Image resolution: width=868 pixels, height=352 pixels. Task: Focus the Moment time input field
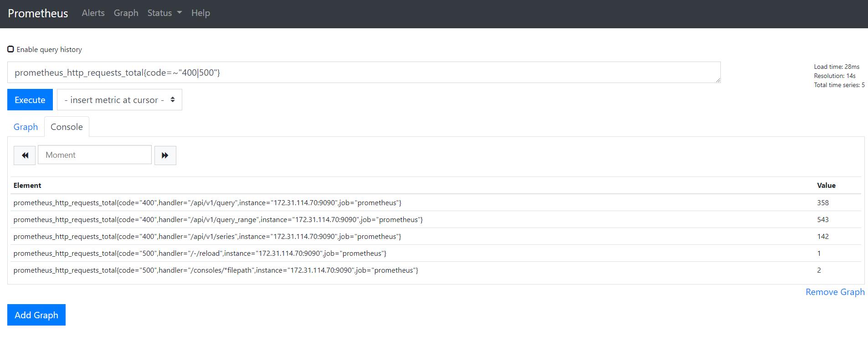point(95,155)
